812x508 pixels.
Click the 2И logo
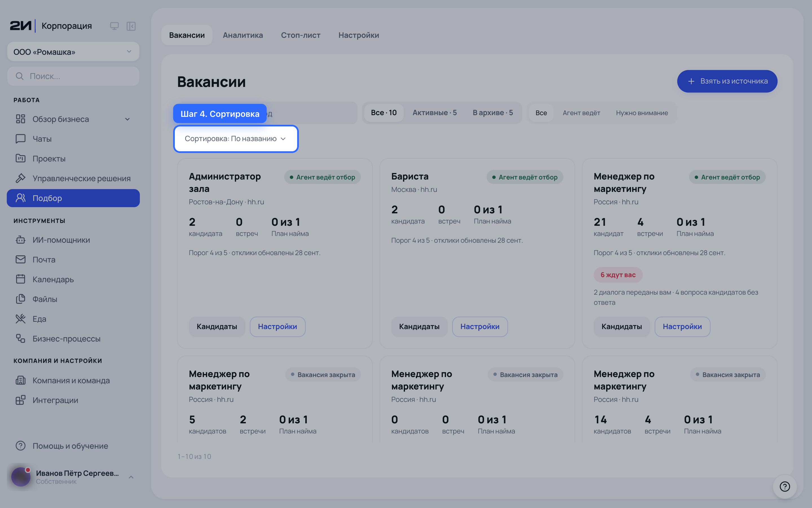click(x=21, y=25)
